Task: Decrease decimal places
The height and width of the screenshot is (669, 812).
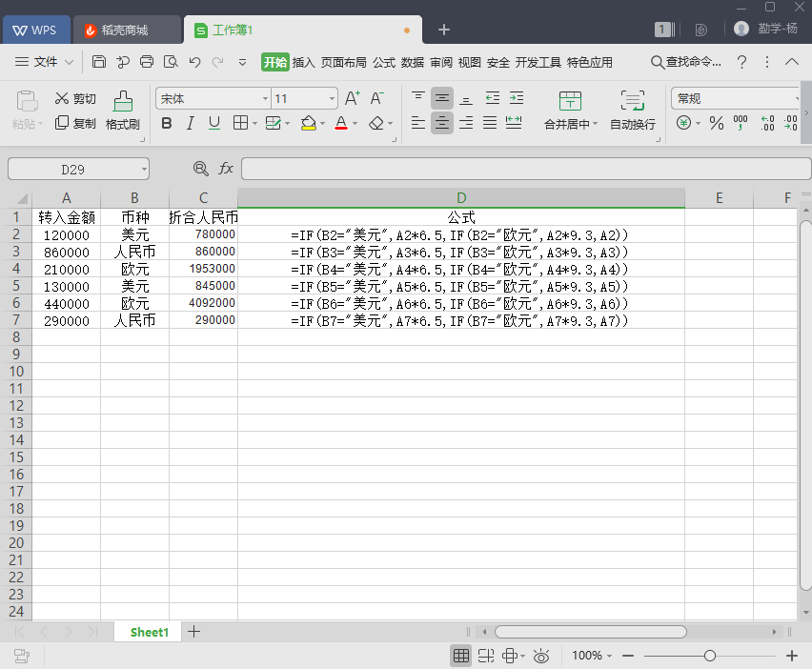Action: [791, 123]
